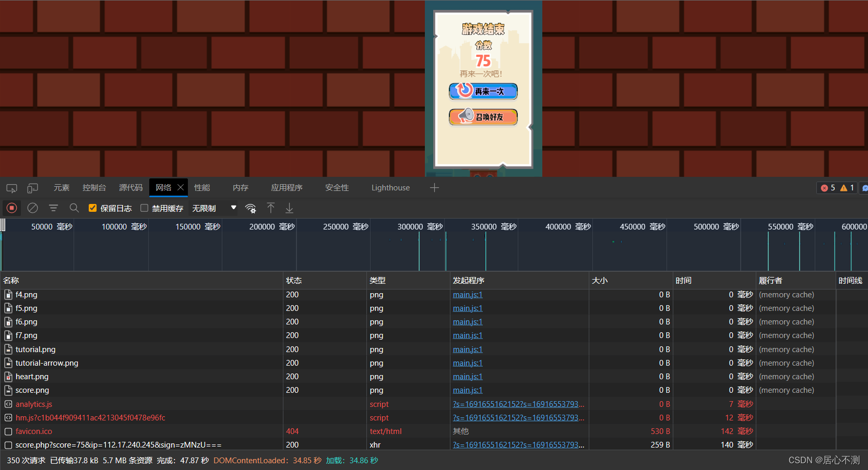Open the 性能 tab
868x470 pixels.
202,188
